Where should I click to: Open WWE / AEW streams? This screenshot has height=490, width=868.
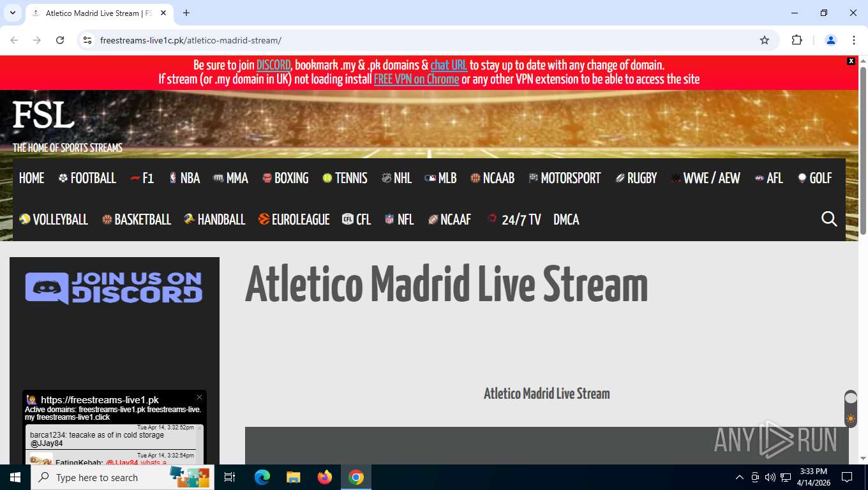click(705, 179)
